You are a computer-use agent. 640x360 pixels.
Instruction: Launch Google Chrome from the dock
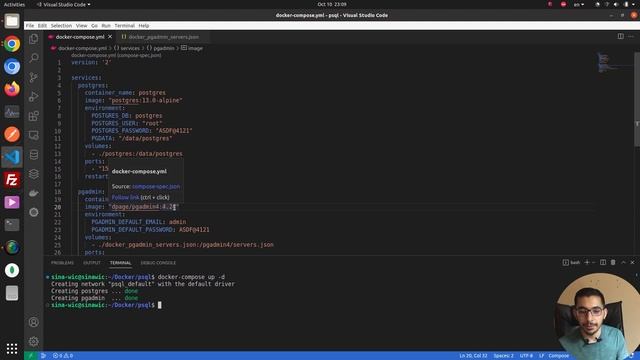pos(12,44)
